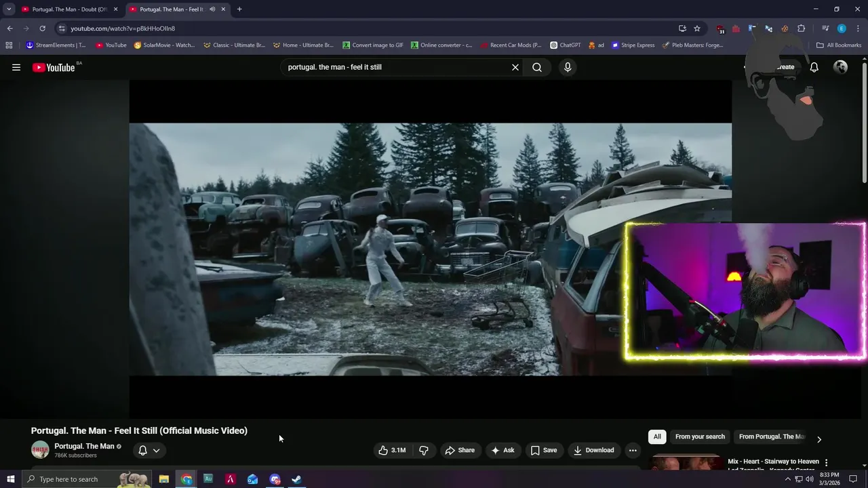This screenshot has width=868, height=488.
Task: Open the account avatar menu
Action: pos(840,67)
